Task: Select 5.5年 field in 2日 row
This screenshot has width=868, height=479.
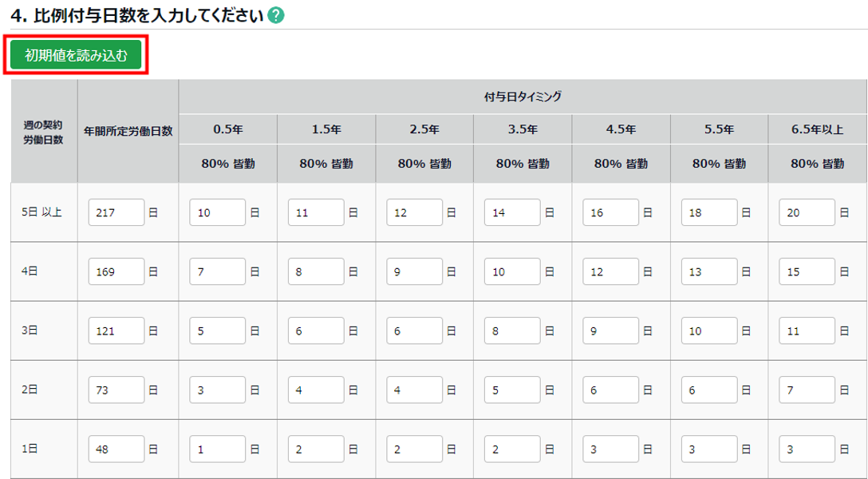Action: coord(710,390)
